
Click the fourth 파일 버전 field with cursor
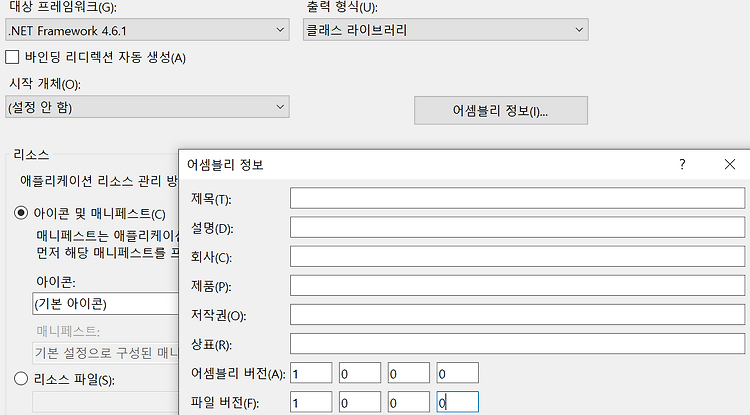click(458, 402)
